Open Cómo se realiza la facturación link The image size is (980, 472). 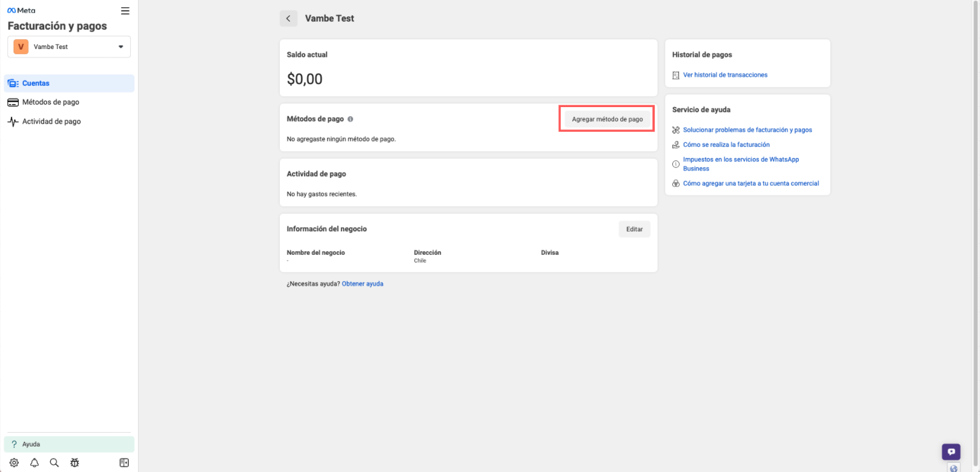click(x=726, y=145)
